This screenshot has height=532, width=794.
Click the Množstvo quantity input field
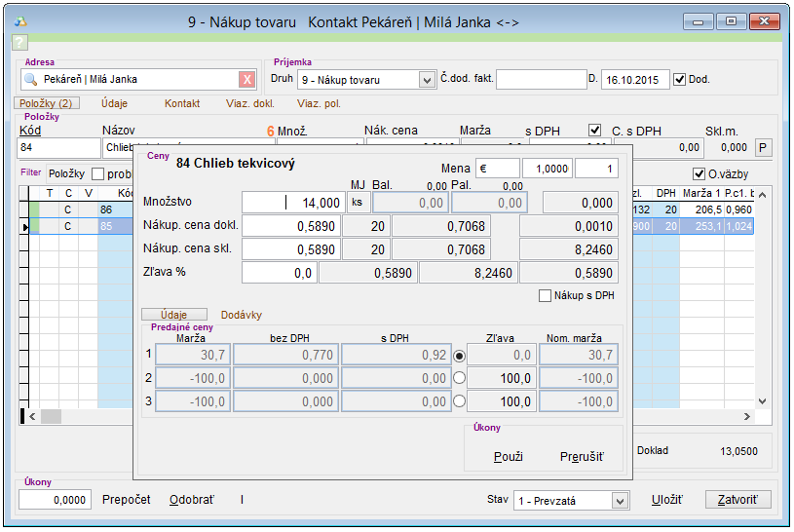pyautogui.click(x=292, y=202)
